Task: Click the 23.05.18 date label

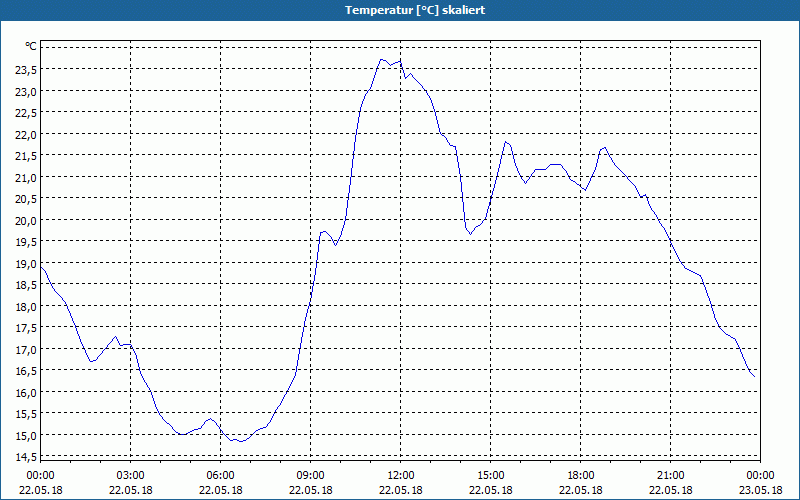Action: 760,490
